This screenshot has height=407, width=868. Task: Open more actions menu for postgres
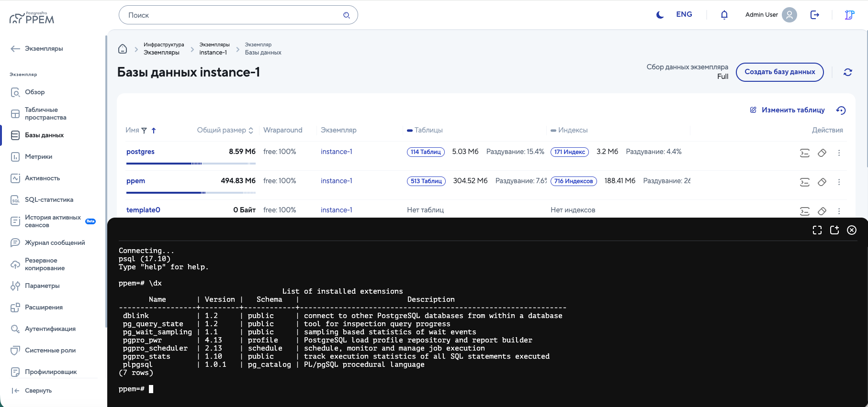tap(839, 153)
